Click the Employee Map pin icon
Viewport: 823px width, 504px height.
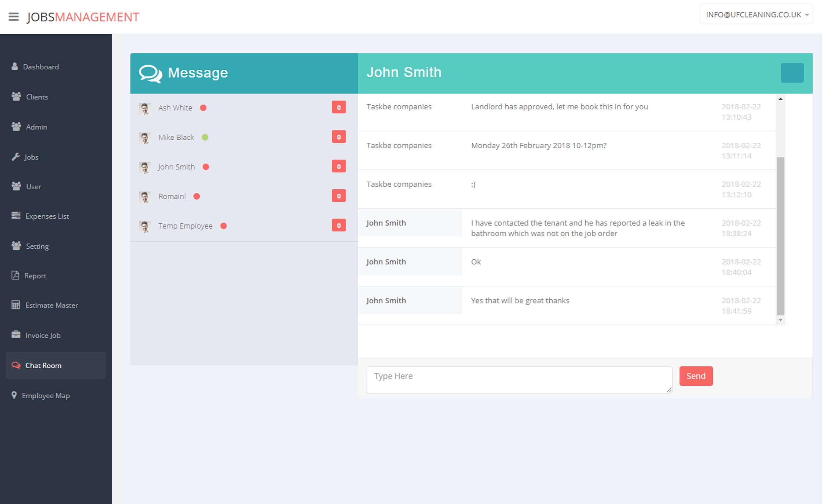pos(14,395)
